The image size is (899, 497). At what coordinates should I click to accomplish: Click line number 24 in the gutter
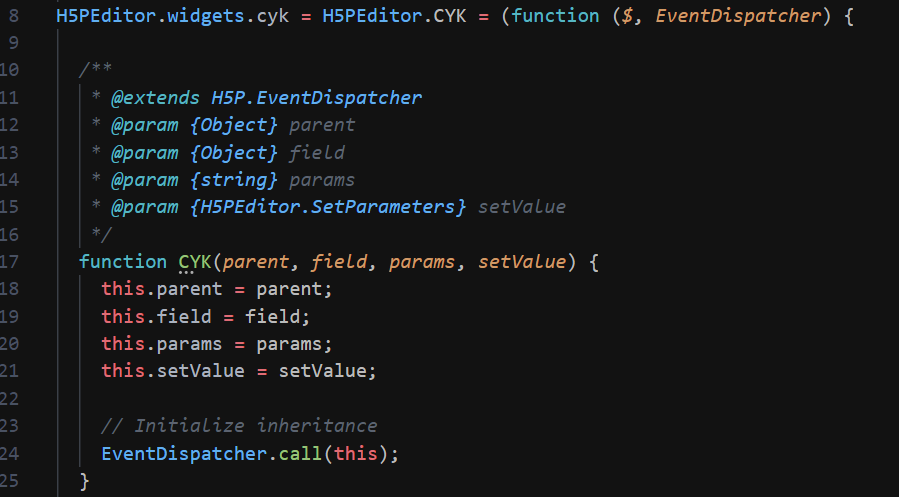[x=9, y=453]
